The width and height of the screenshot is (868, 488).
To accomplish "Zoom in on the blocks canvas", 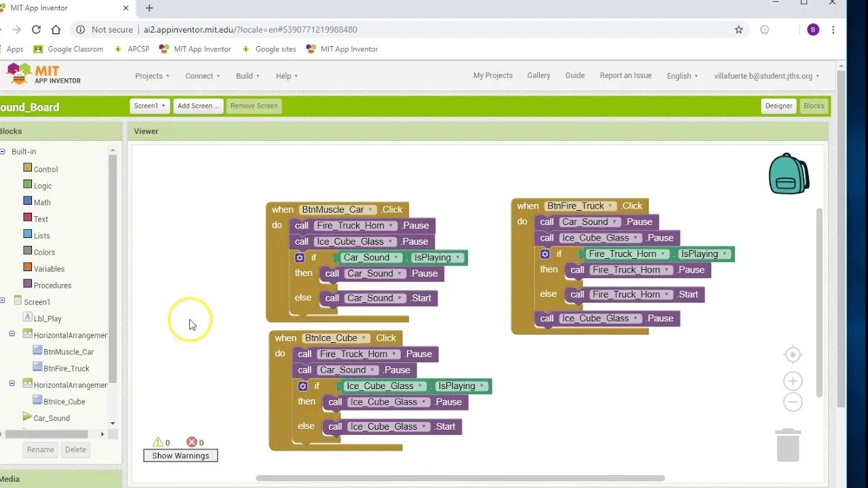I will pos(793,380).
